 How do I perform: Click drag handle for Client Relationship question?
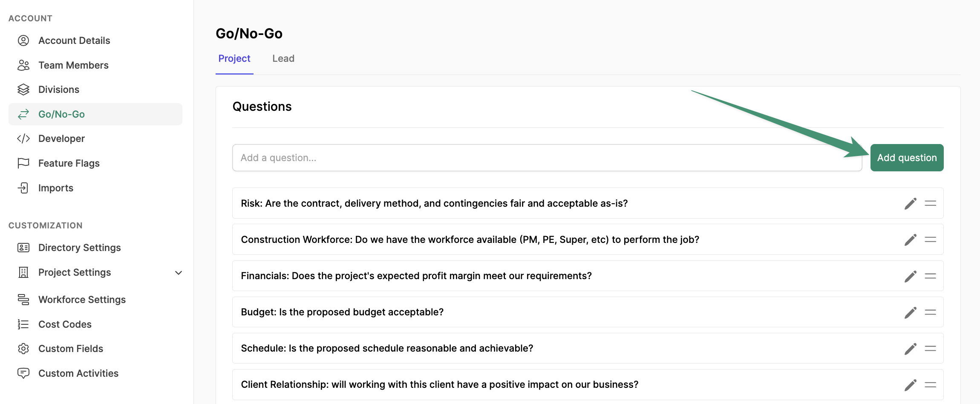930,385
